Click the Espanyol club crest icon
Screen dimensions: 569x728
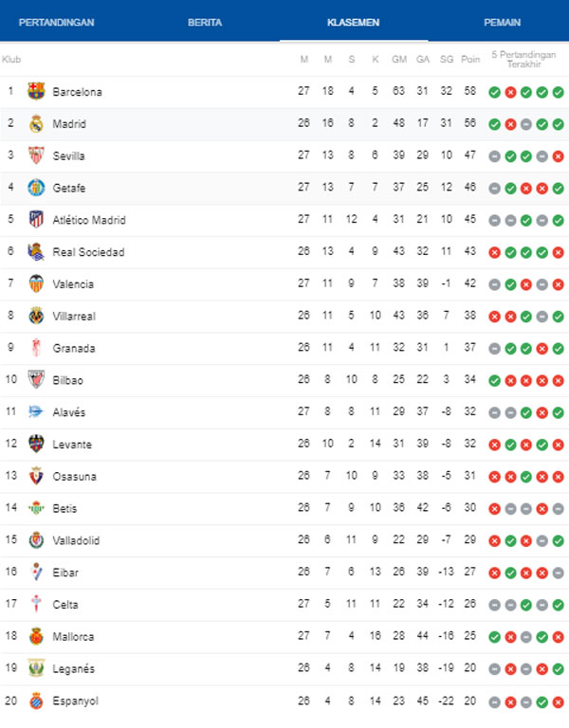tap(36, 701)
